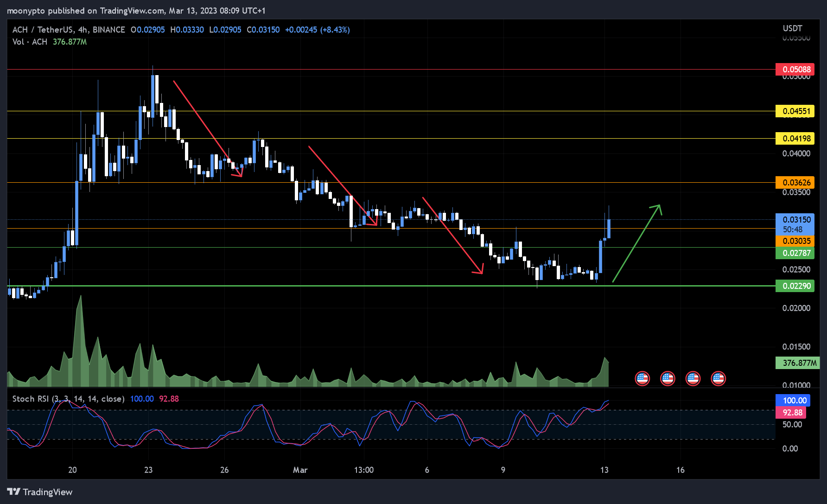827x504 pixels.
Task: Click the date label 16 on time axis
Action: (x=680, y=470)
